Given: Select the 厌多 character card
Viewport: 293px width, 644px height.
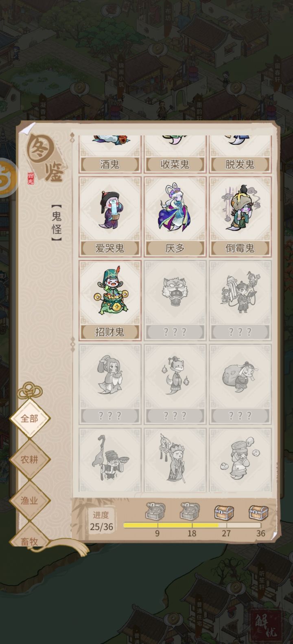Looking at the screenshot, I should coord(175,217).
